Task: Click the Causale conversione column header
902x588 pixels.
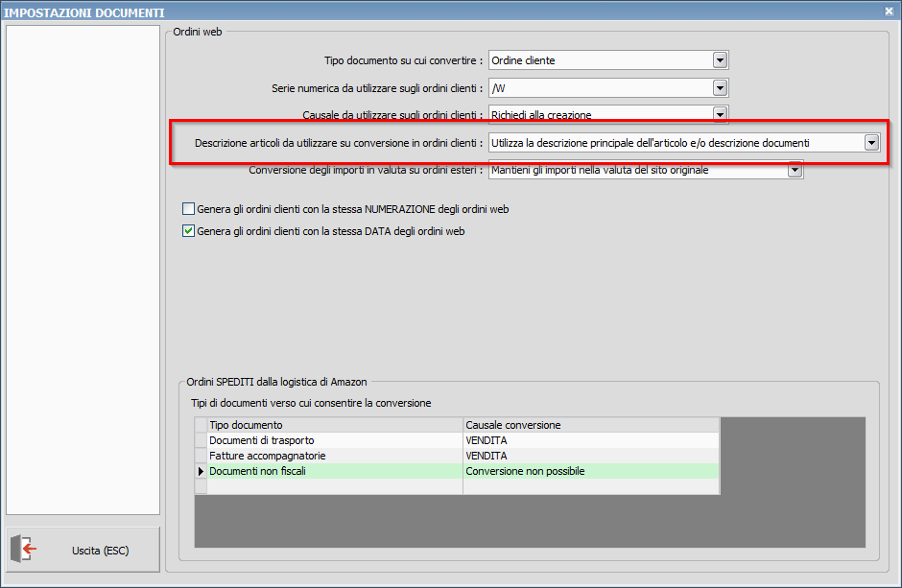Action: tap(591, 425)
